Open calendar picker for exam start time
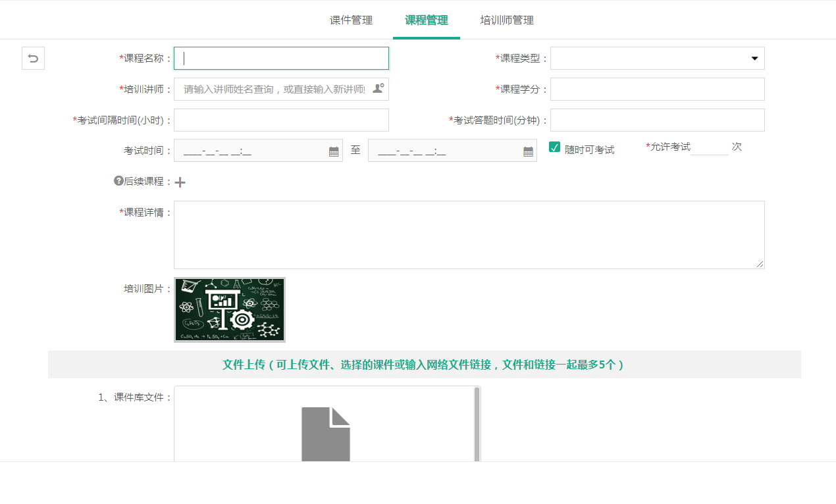This screenshot has height=504, width=836. tap(334, 151)
